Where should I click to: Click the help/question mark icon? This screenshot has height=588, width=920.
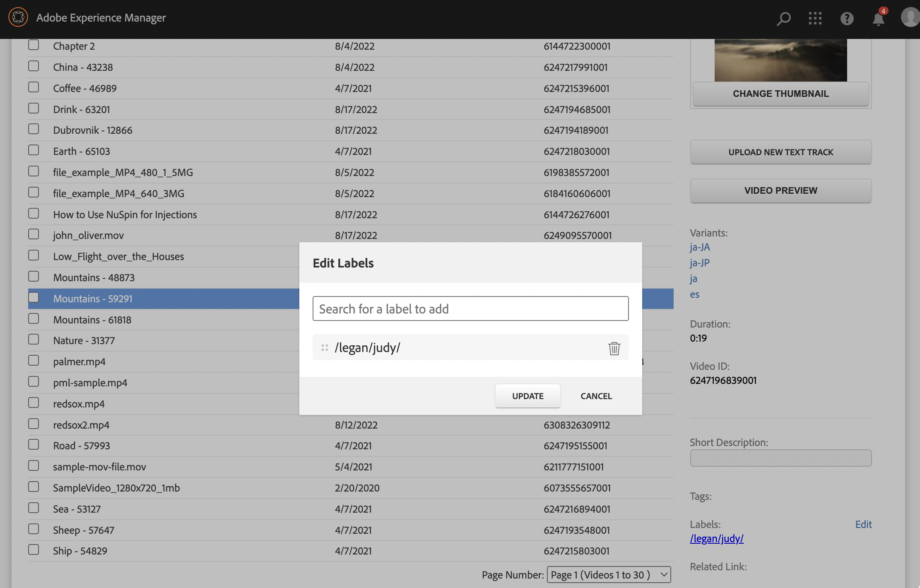846,18
